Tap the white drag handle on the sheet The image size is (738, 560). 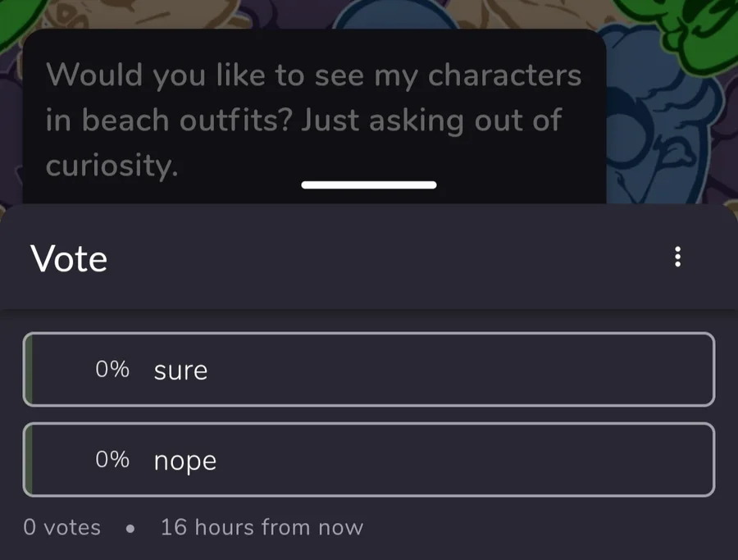click(369, 185)
